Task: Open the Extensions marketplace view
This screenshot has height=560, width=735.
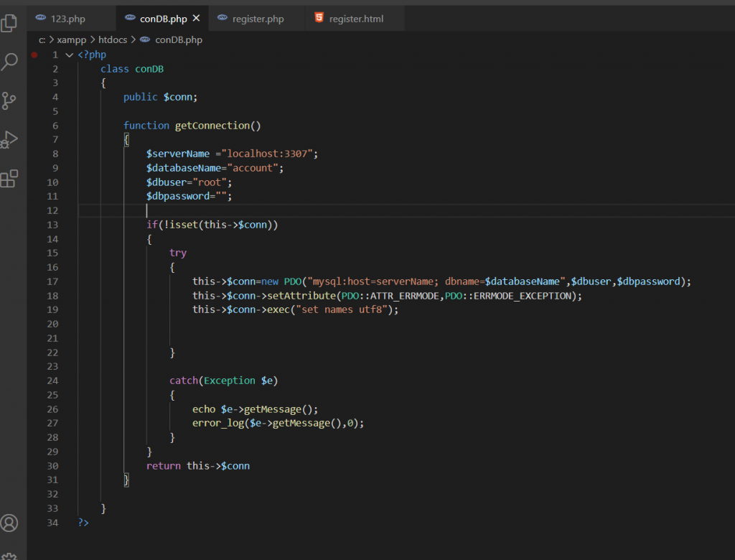Action: point(9,179)
